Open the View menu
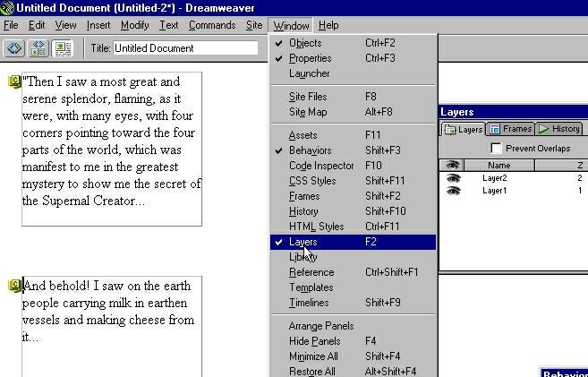Image resolution: width=588 pixels, height=377 pixels. [65, 25]
